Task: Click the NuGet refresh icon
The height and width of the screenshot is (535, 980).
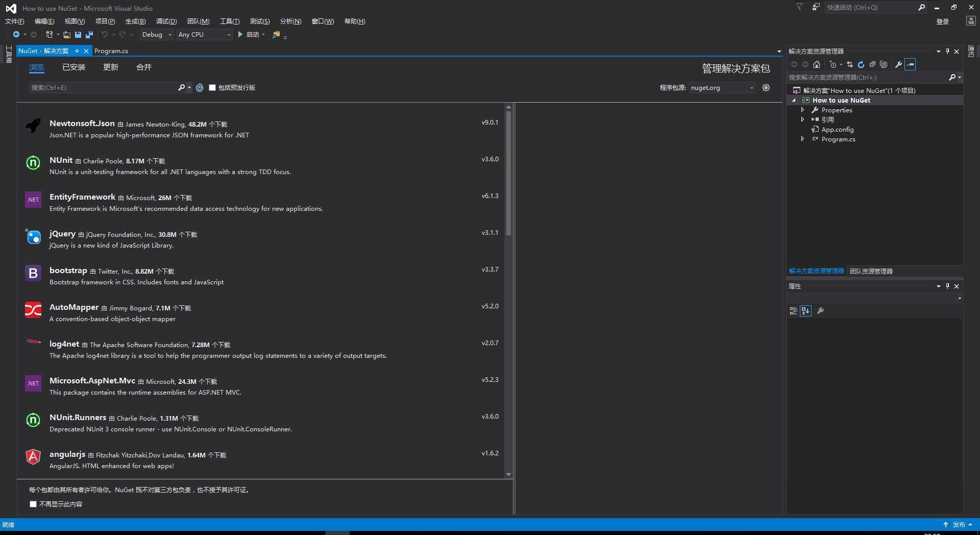Action: pyautogui.click(x=200, y=87)
